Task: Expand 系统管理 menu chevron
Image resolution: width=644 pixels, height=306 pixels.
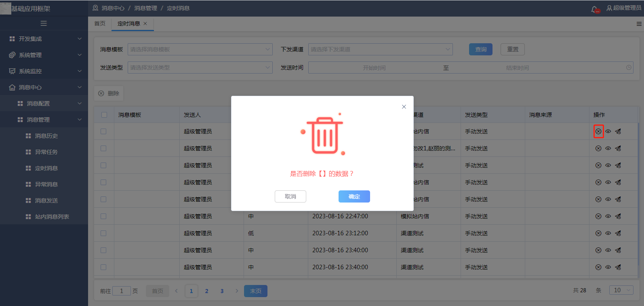Action: pos(80,55)
